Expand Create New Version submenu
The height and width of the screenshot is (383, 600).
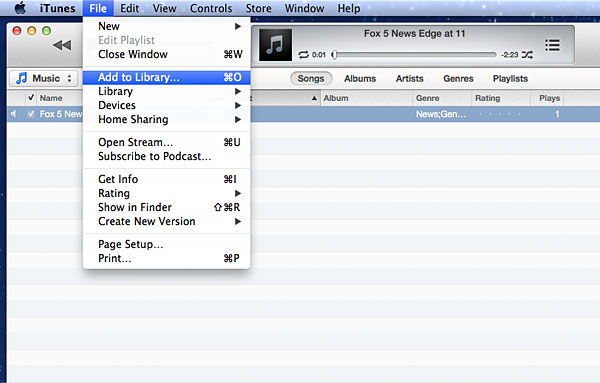pos(166,221)
